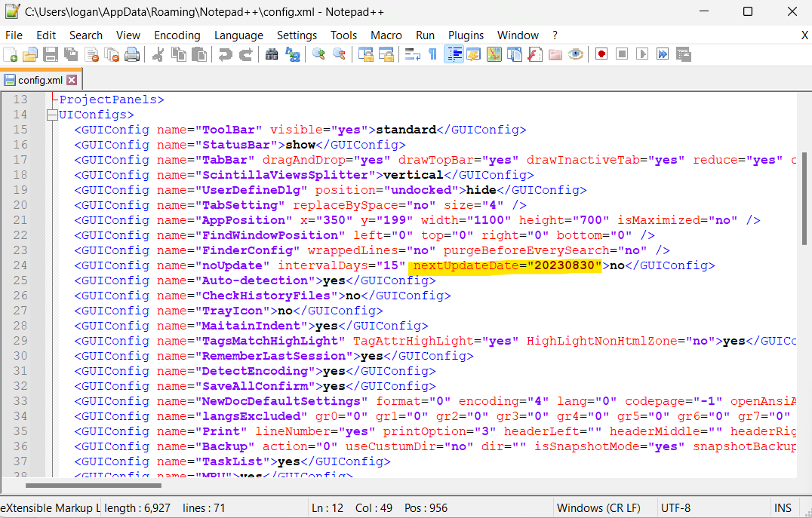Open the Tools menu
Screen dimensions: 812x518
(x=344, y=35)
